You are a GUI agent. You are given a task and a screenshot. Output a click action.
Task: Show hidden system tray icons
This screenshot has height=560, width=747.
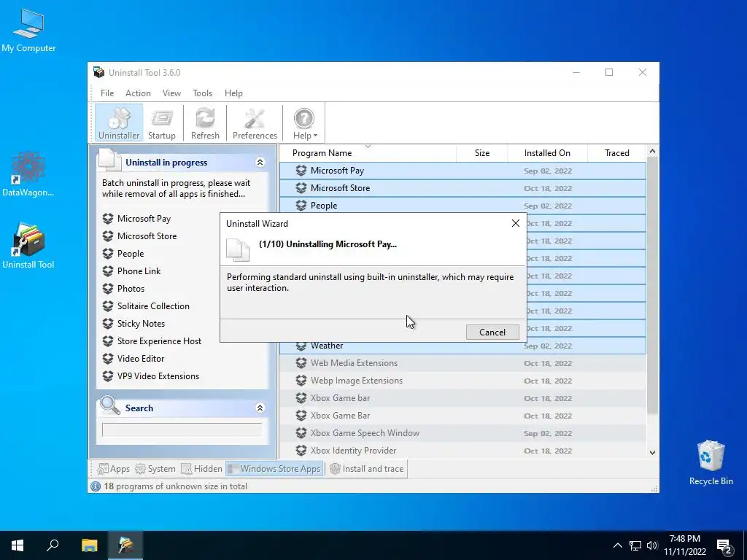pos(617,545)
